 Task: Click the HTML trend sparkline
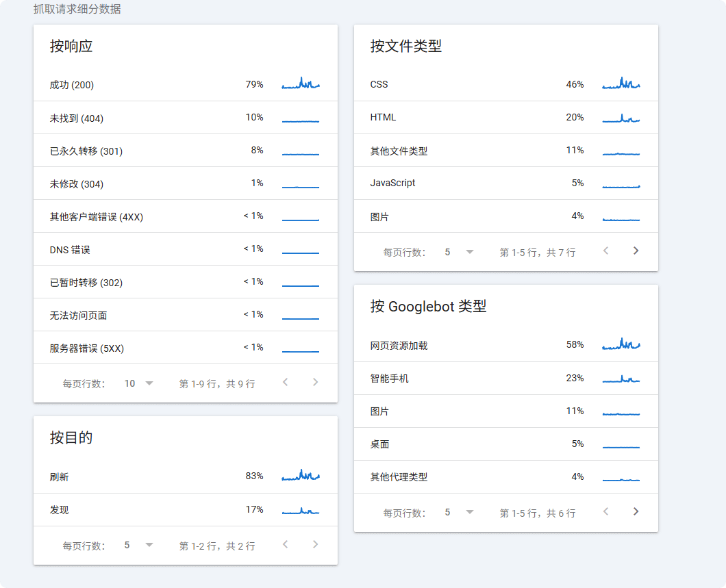click(621, 118)
